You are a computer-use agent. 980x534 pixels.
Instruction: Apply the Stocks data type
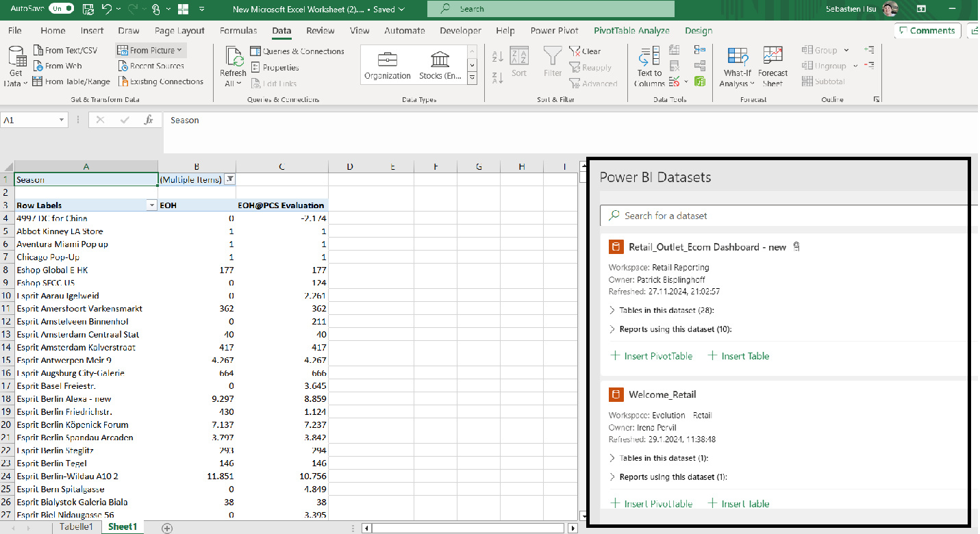pyautogui.click(x=439, y=64)
